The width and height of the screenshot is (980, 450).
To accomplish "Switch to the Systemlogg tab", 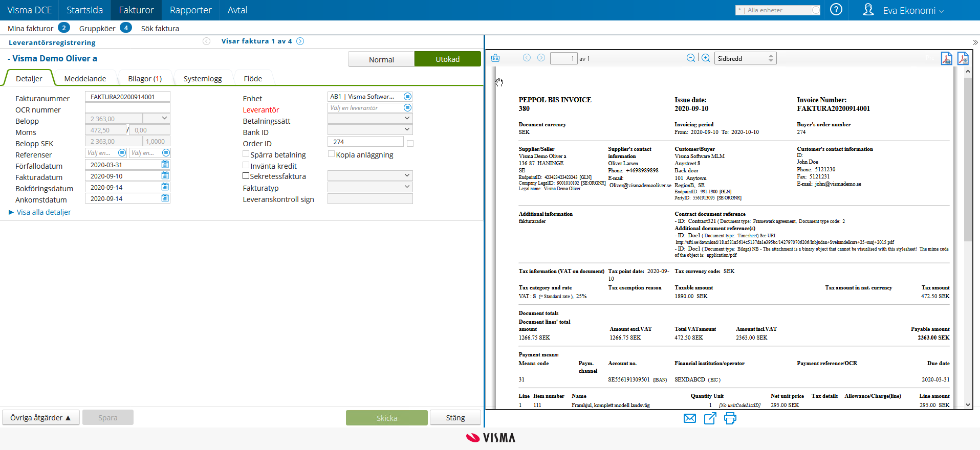I will (x=203, y=79).
